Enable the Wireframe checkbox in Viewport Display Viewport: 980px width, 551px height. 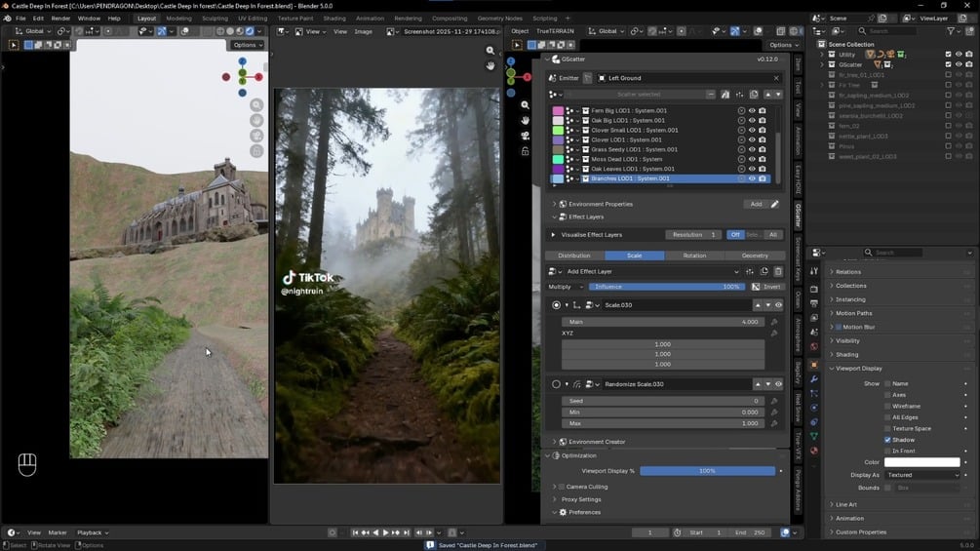click(x=887, y=406)
